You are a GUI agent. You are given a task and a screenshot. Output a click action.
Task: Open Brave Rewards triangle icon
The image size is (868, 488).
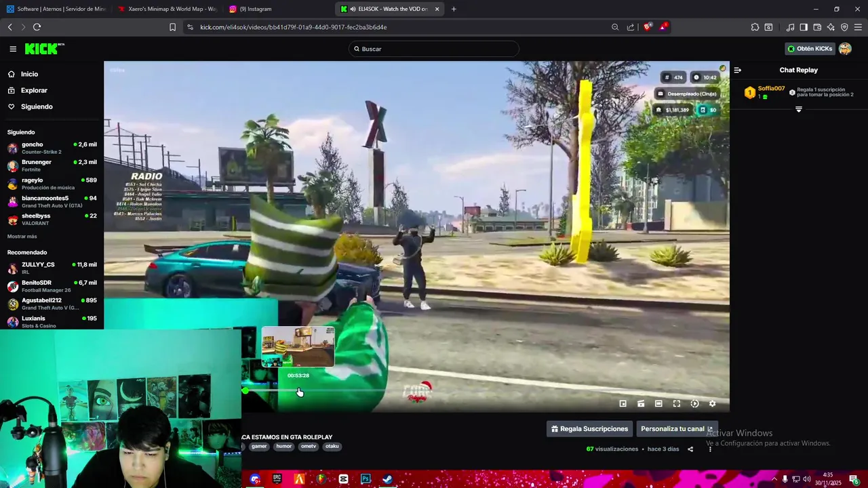pyautogui.click(x=664, y=27)
